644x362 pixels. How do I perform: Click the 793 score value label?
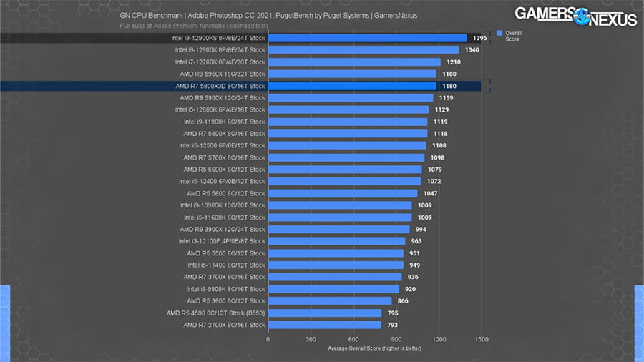click(394, 325)
